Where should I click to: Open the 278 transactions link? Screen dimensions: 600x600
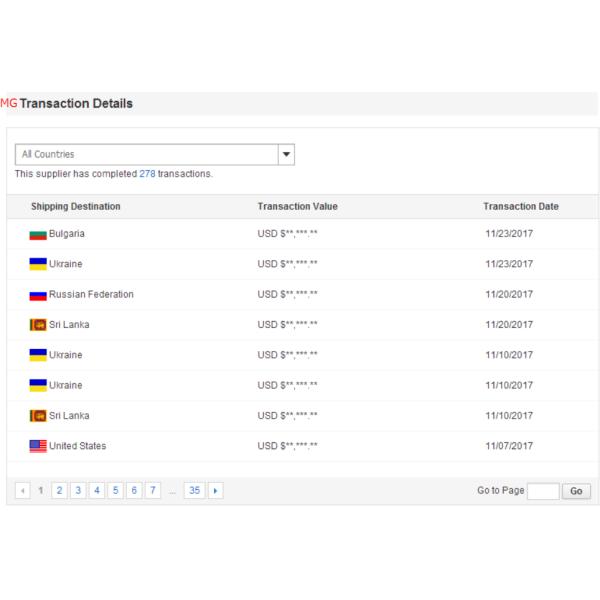click(147, 174)
